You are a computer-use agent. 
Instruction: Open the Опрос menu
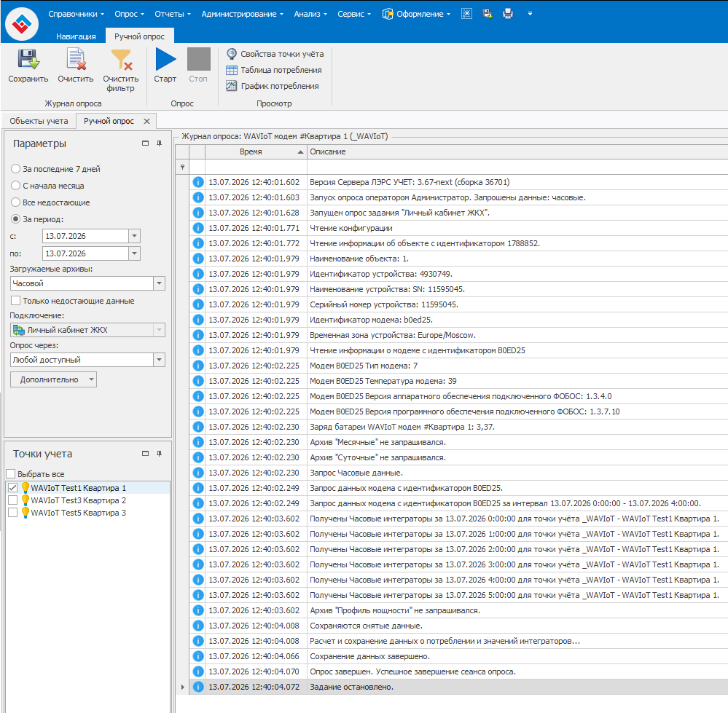pos(129,14)
